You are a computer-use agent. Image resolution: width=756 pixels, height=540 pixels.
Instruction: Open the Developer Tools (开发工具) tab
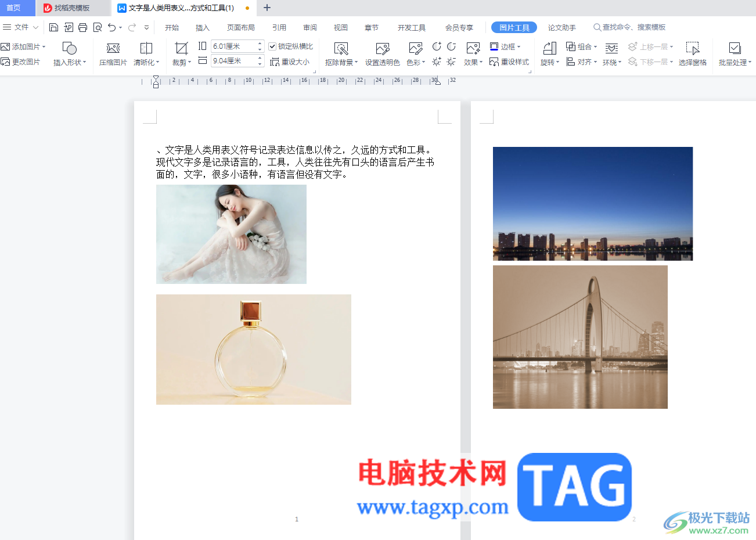412,27
